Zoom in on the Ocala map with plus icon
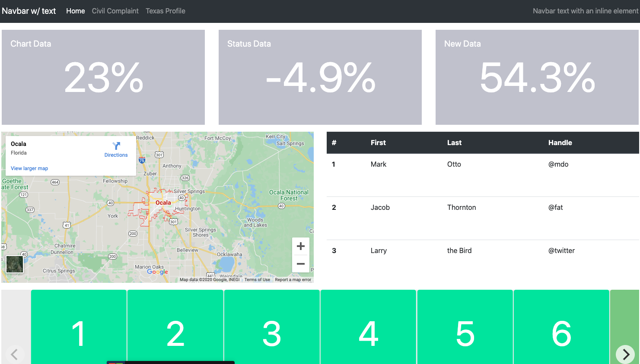Image resolution: width=640 pixels, height=364 pixels. point(300,246)
